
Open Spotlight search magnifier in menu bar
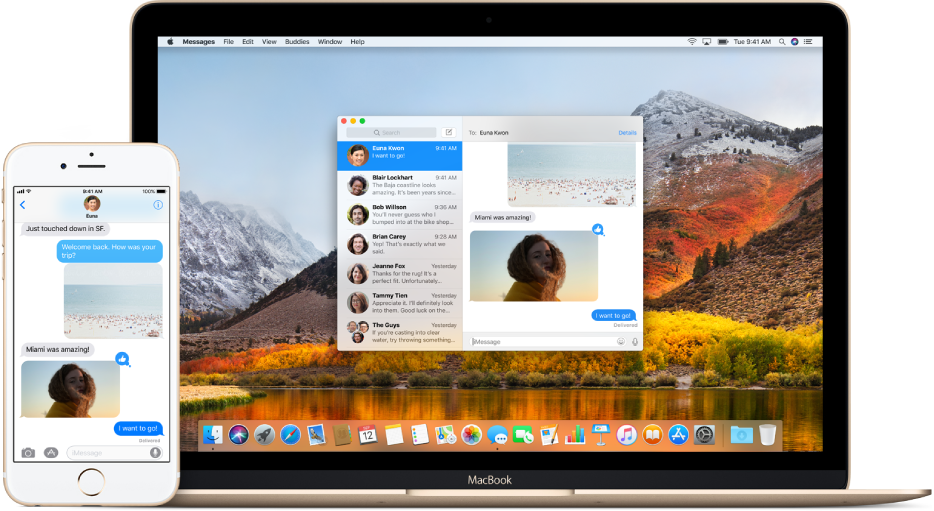(x=782, y=42)
